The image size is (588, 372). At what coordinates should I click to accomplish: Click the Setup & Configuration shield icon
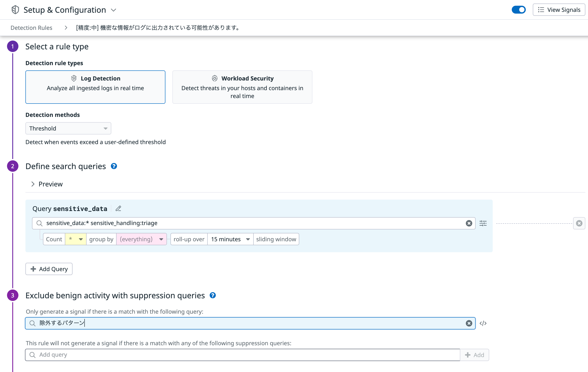point(15,10)
